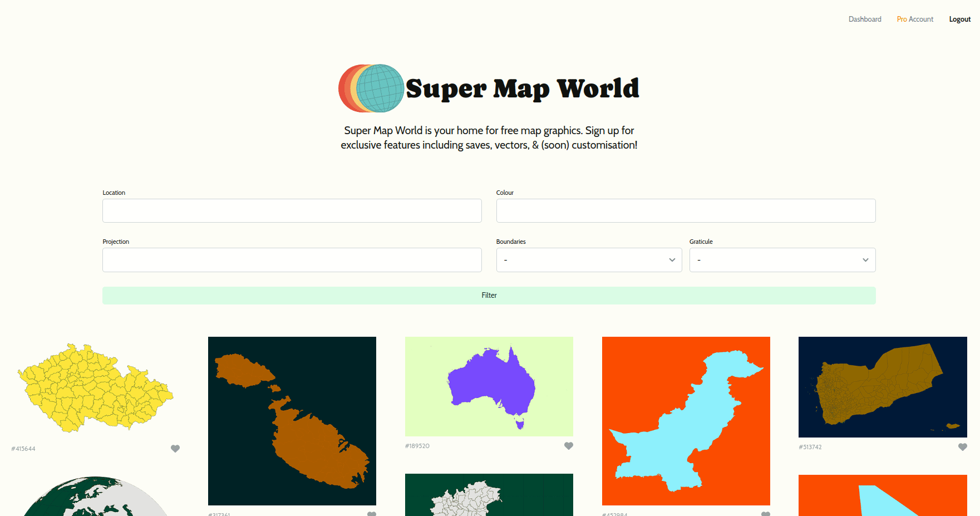The image size is (980, 516).
Task: Focus the Colour input field
Action: (686, 211)
